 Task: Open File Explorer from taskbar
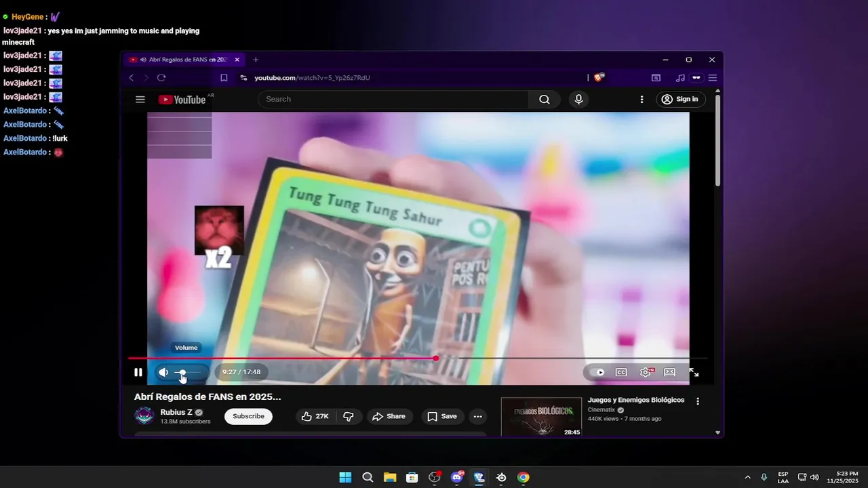tap(389, 477)
